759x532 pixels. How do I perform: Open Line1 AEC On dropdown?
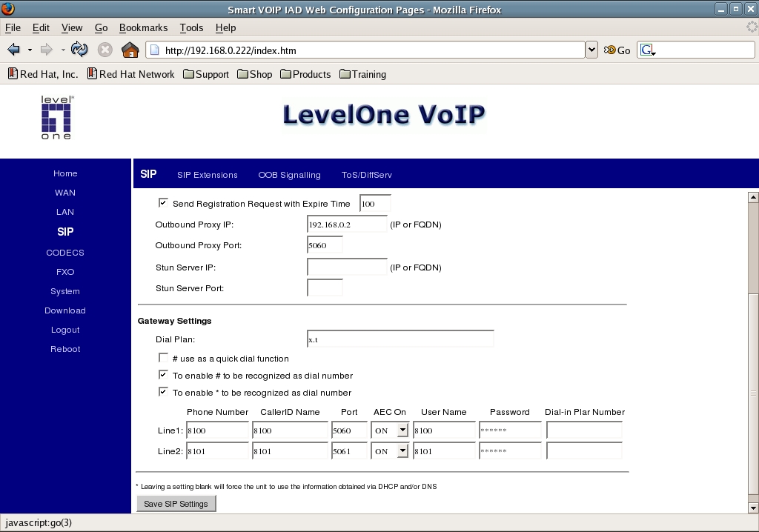click(x=402, y=430)
